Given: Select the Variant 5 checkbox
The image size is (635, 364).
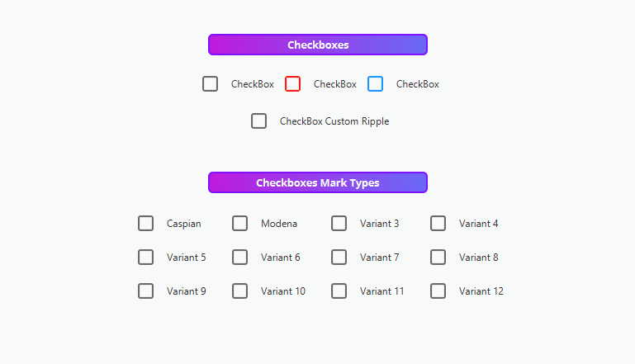Looking at the screenshot, I should click(146, 257).
